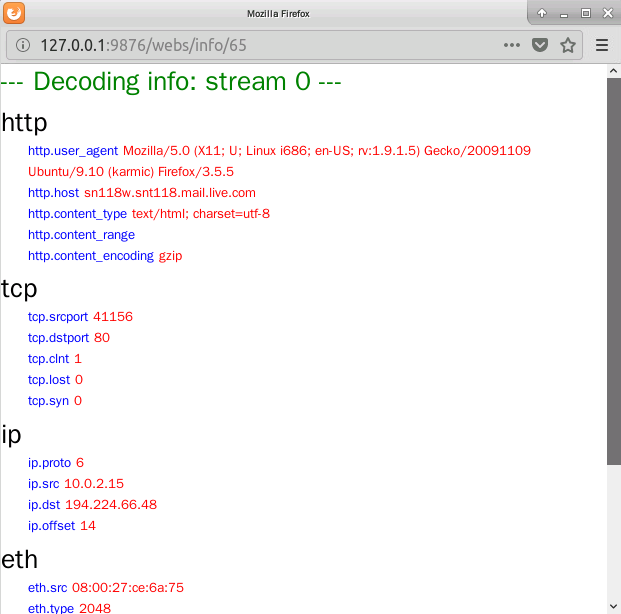Click the 'text/html; charset=utf-8' value

coord(201,214)
